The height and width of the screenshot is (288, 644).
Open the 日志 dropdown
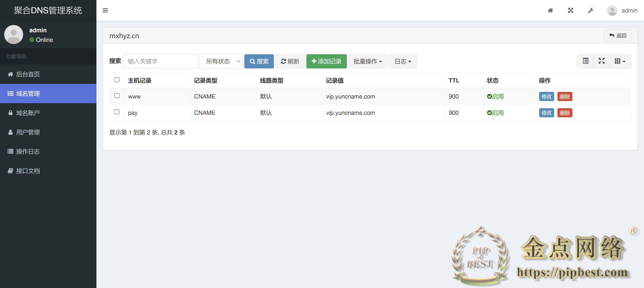pyautogui.click(x=402, y=61)
